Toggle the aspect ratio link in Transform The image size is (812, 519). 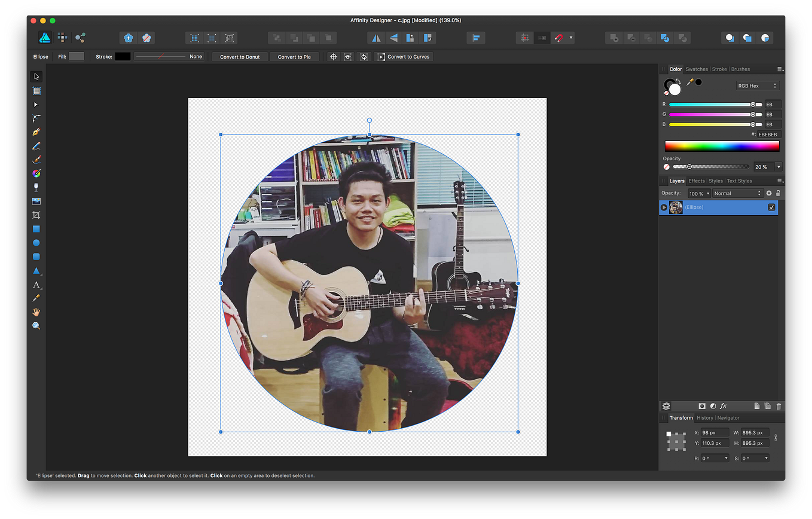coord(776,438)
